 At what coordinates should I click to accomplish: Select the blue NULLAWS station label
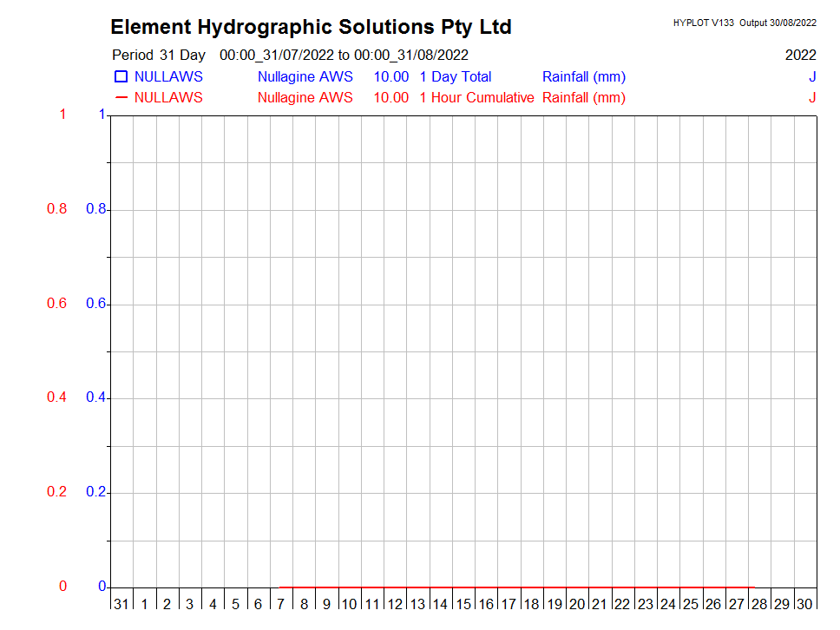click(x=168, y=77)
